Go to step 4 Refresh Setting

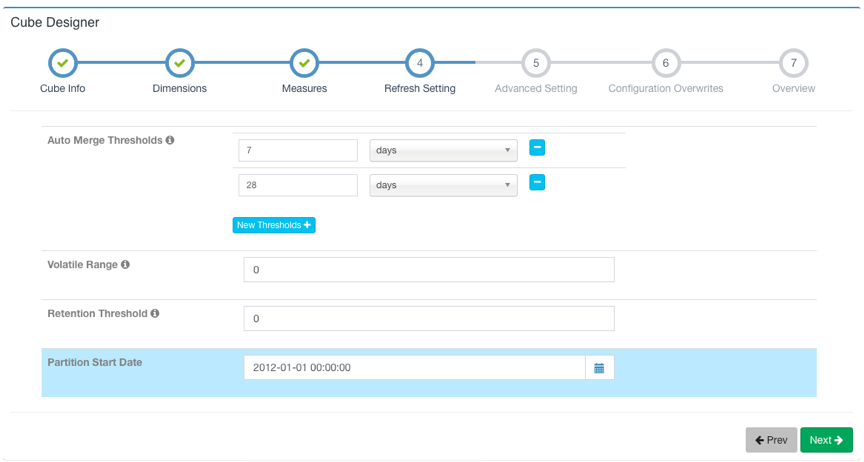420,63
